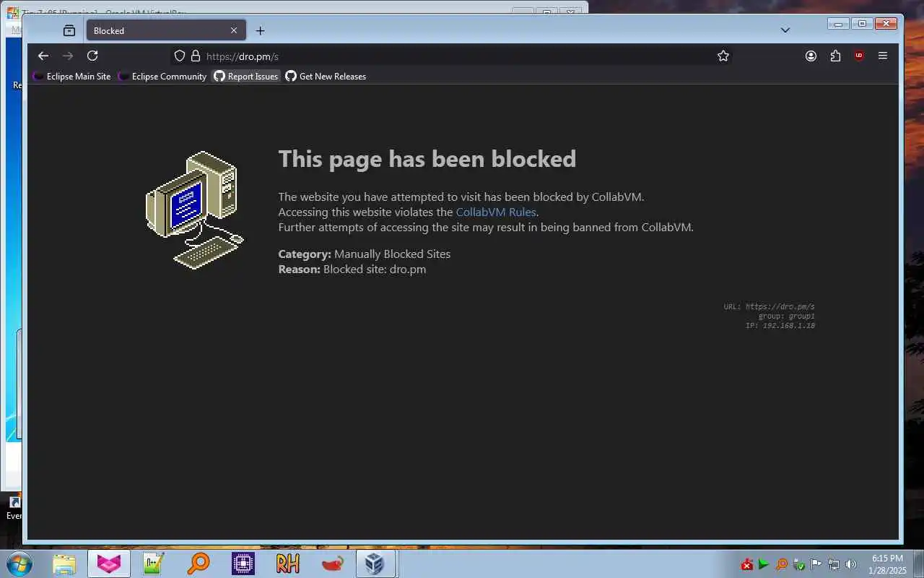Expand the list all tabs chevron
The image size is (924, 578).
(785, 30)
